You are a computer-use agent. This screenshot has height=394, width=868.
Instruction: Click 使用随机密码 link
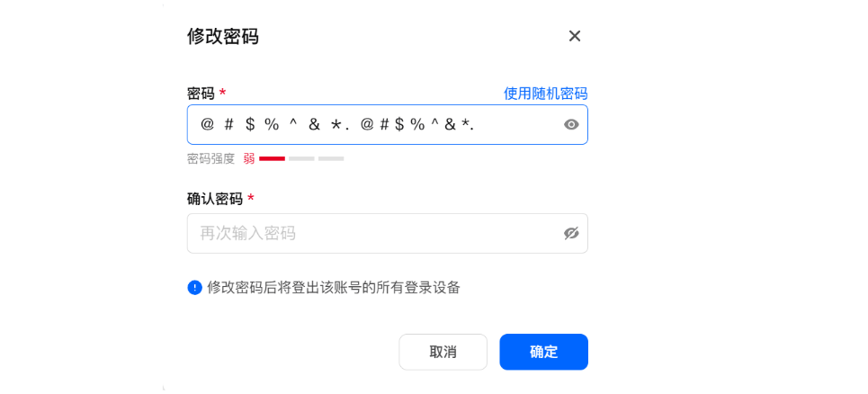[545, 94]
